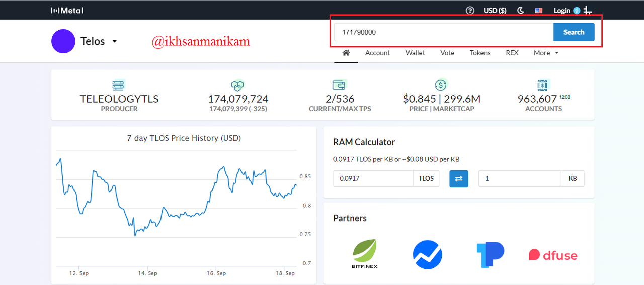This screenshot has height=285, width=644.
Task: Open the REX tab
Action: (x=512, y=53)
